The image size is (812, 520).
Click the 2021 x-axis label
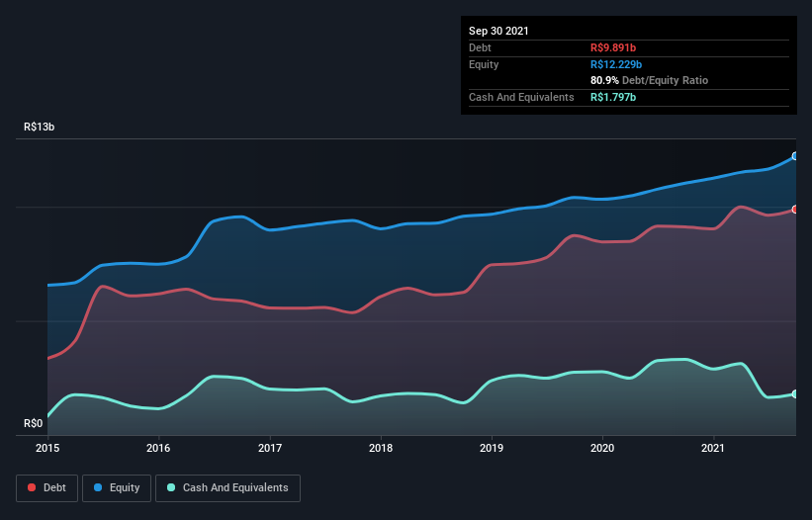[713, 448]
